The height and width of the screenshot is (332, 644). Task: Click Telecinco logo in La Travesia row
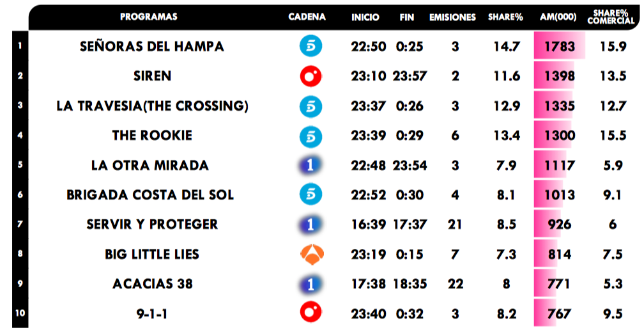310,106
